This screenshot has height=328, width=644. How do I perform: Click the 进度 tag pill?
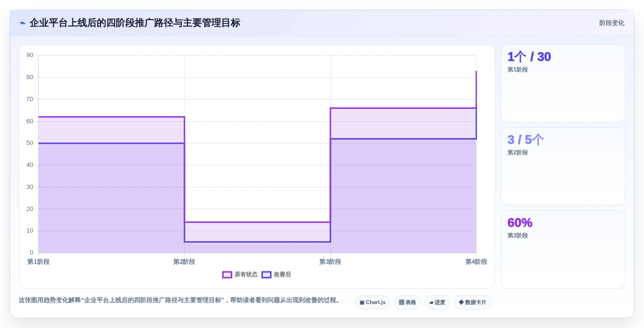(x=437, y=303)
